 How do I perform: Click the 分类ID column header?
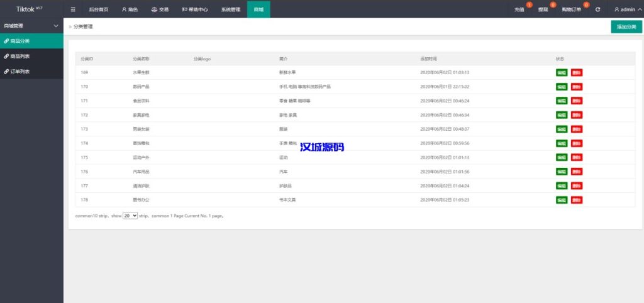tap(87, 58)
